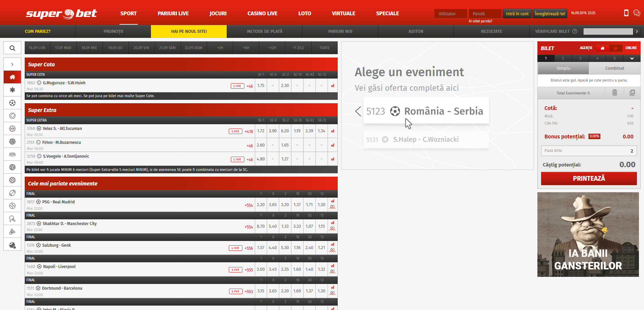Choose the handball sport icon in sidebar
Viewport: 644px width, 310px height.
(13, 141)
